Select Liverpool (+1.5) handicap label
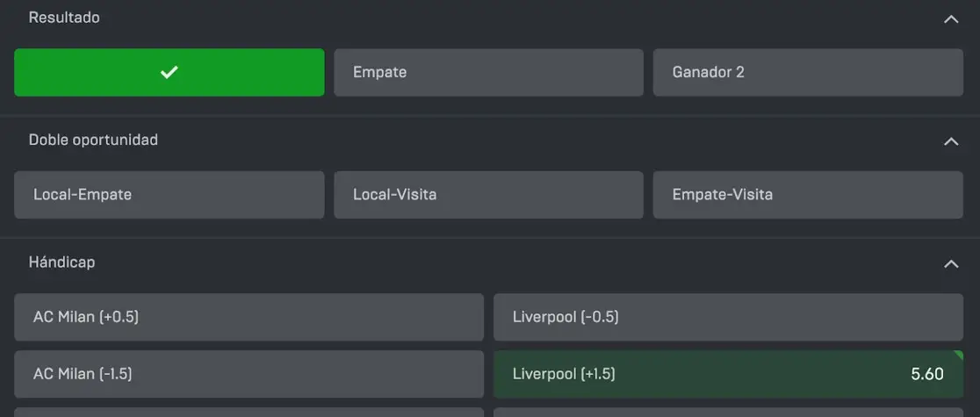 [x=564, y=374]
